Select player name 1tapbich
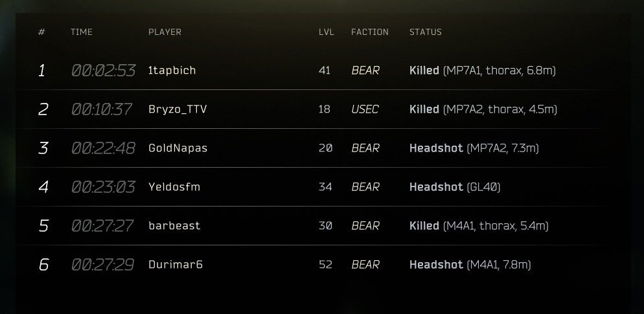This screenshot has height=314, width=644. 172,71
